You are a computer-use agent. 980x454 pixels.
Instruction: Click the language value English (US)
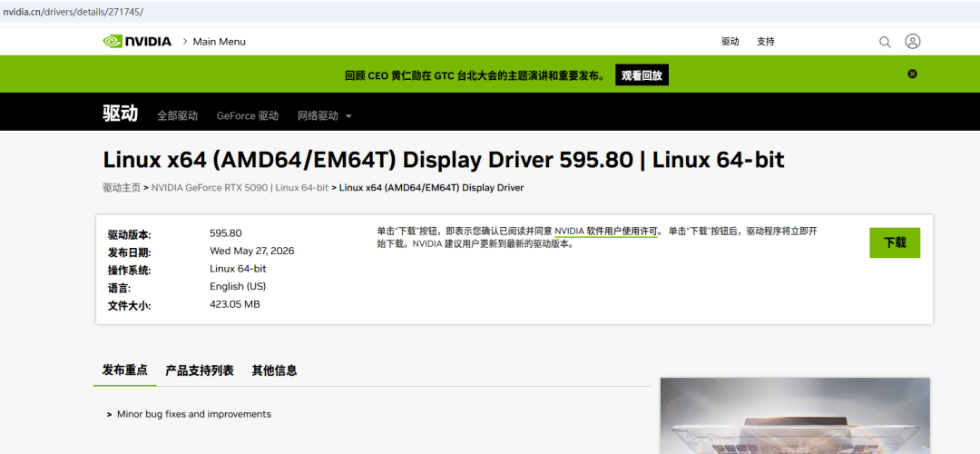tap(238, 286)
